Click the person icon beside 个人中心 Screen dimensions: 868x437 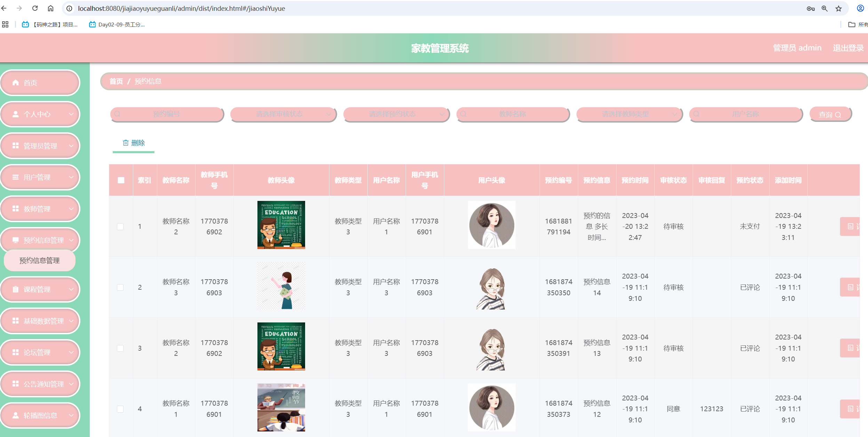click(16, 114)
